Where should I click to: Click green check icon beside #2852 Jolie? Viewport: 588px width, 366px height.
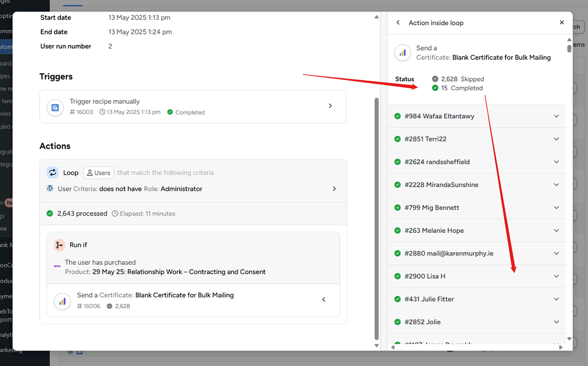(398, 322)
